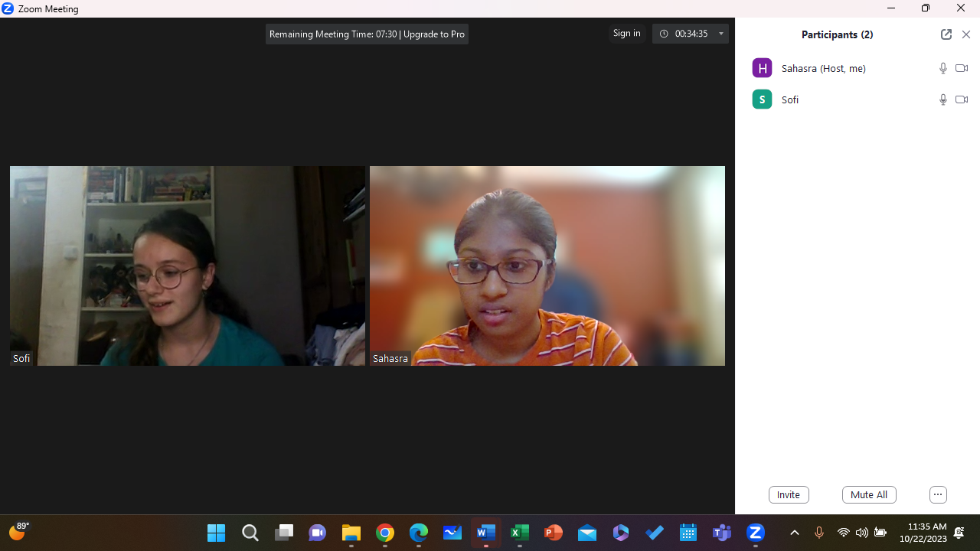Click the Mute All button

click(869, 494)
